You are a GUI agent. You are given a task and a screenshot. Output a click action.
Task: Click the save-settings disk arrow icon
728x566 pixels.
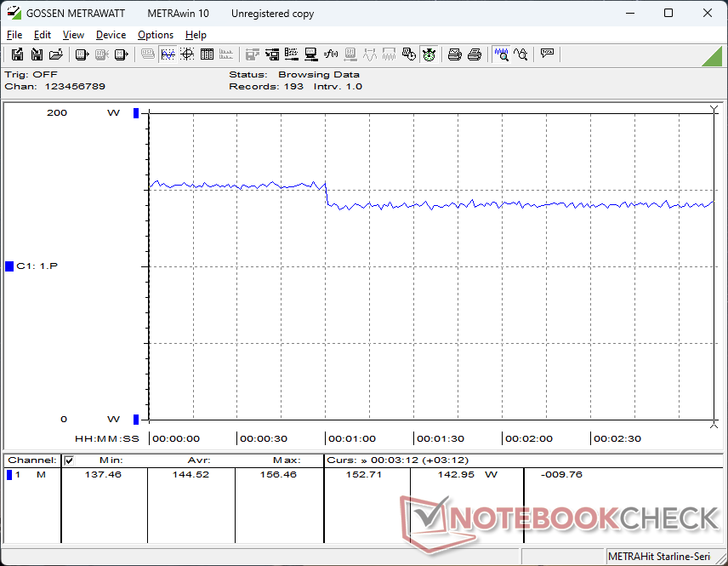tap(272, 54)
